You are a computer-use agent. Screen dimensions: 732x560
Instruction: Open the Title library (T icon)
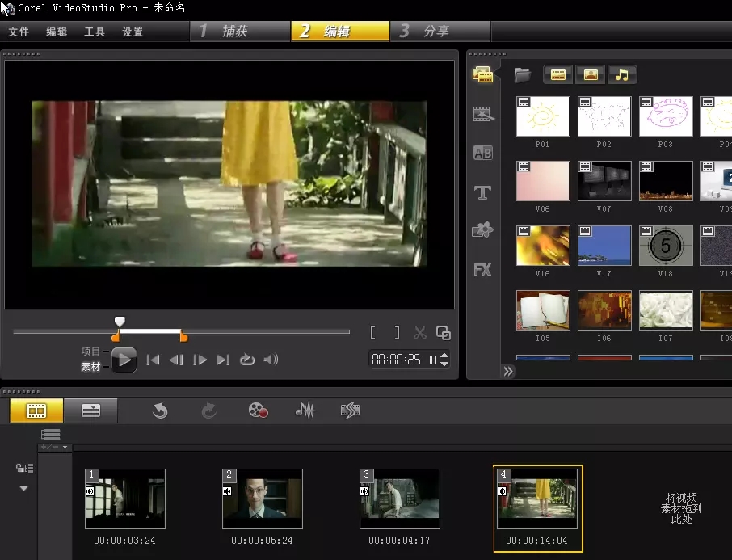pos(482,192)
